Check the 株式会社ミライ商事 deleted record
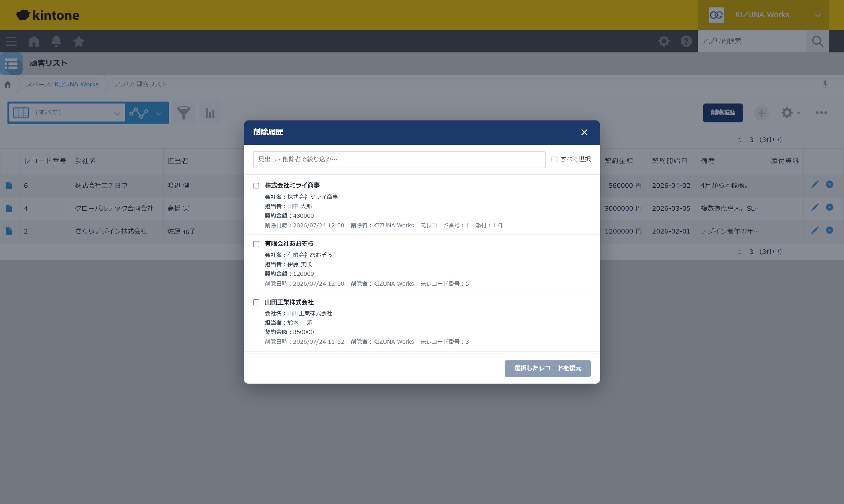The width and height of the screenshot is (844, 504). [x=256, y=185]
